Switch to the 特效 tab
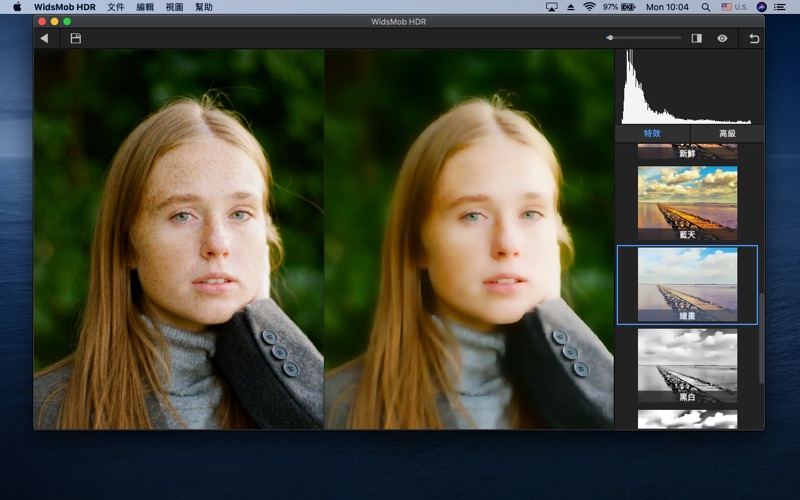Screen dimensions: 800x500 pos(652,133)
